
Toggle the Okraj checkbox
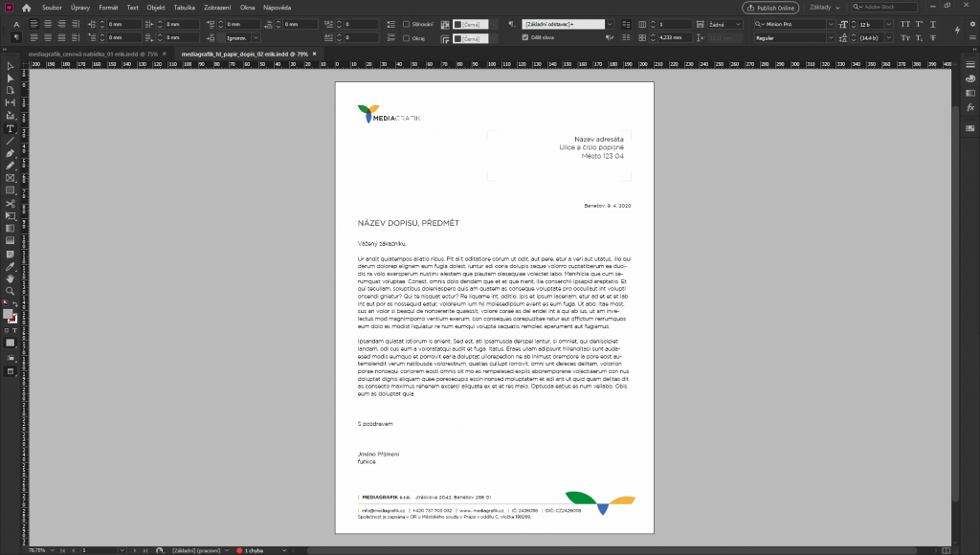406,37
